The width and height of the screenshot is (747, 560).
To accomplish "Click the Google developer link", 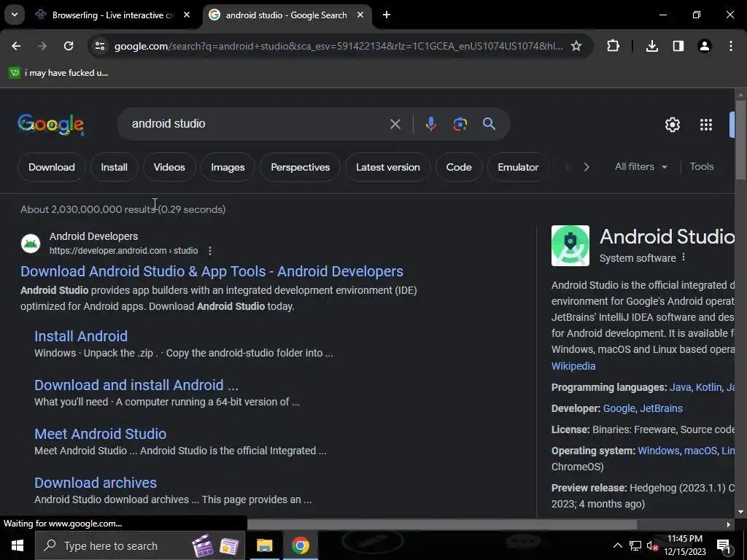I will click(619, 408).
